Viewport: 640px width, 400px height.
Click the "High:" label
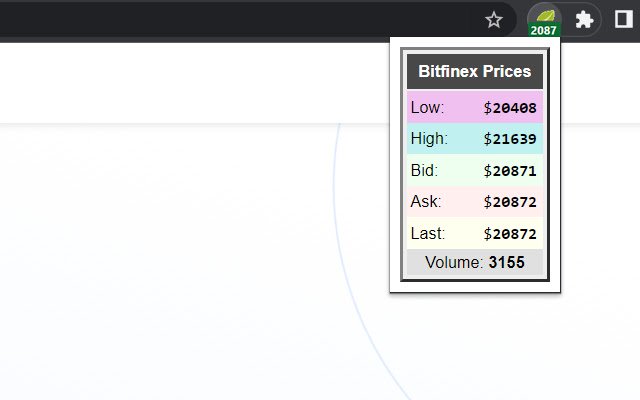[429, 139]
